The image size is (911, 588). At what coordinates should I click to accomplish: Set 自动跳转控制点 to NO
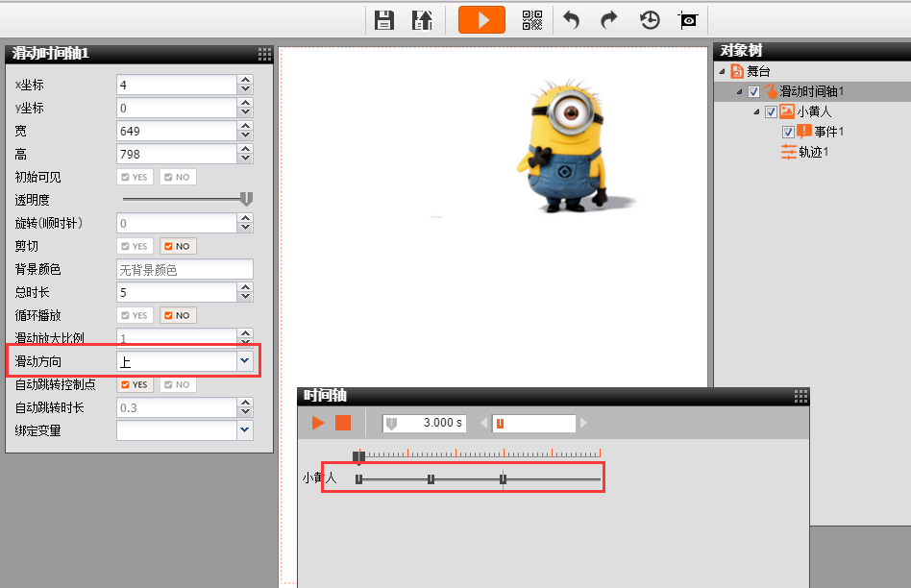[x=178, y=384]
